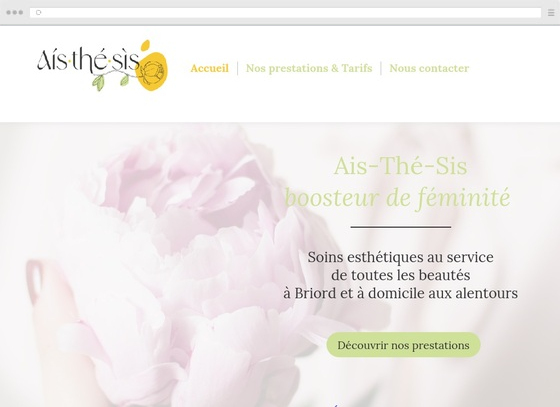
Task: Click the reload icon in the address bar
Action: pos(39,12)
